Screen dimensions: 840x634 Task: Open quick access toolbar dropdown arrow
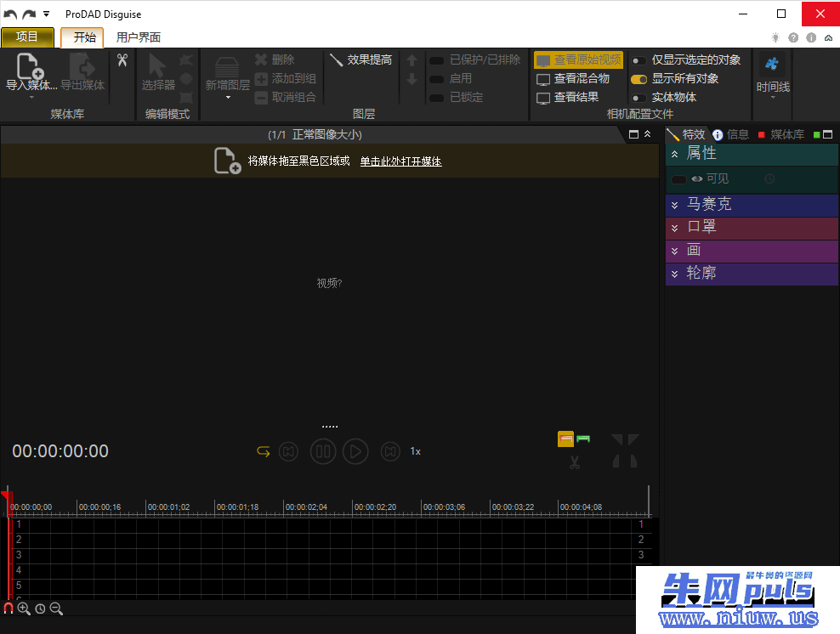click(47, 14)
